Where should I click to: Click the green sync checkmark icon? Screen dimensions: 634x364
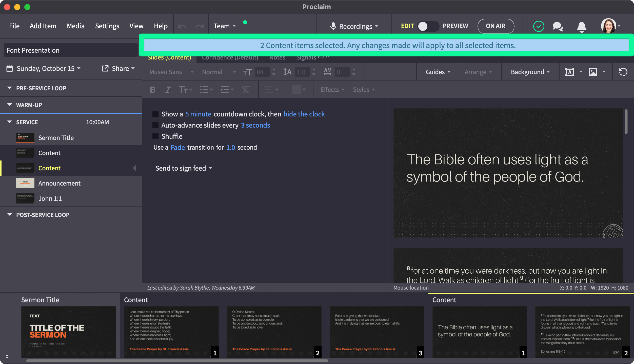(539, 26)
